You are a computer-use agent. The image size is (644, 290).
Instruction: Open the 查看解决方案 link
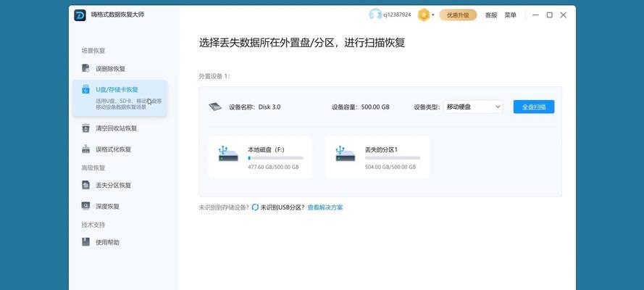point(325,207)
